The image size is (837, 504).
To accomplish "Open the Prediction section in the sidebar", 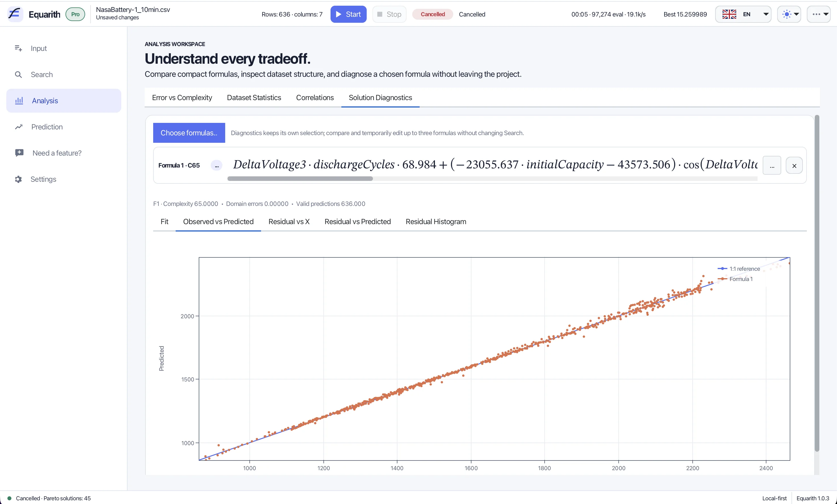I will (x=63, y=127).
